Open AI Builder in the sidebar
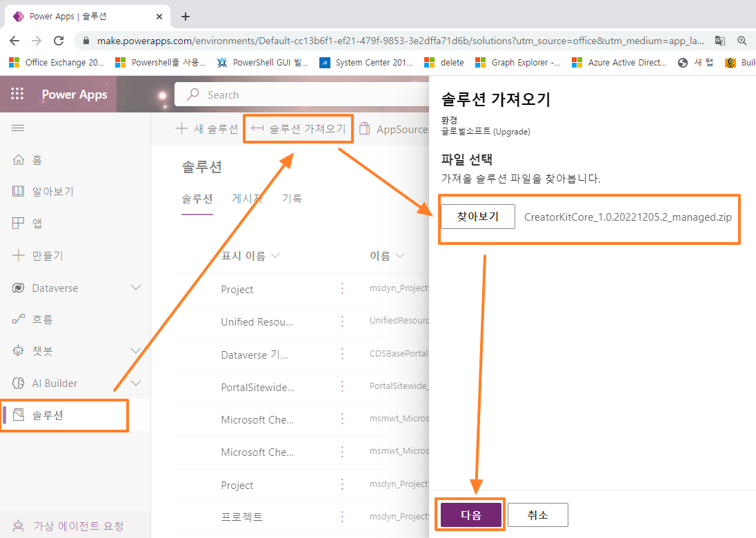Screen dimensions: 756x538 click(54, 383)
